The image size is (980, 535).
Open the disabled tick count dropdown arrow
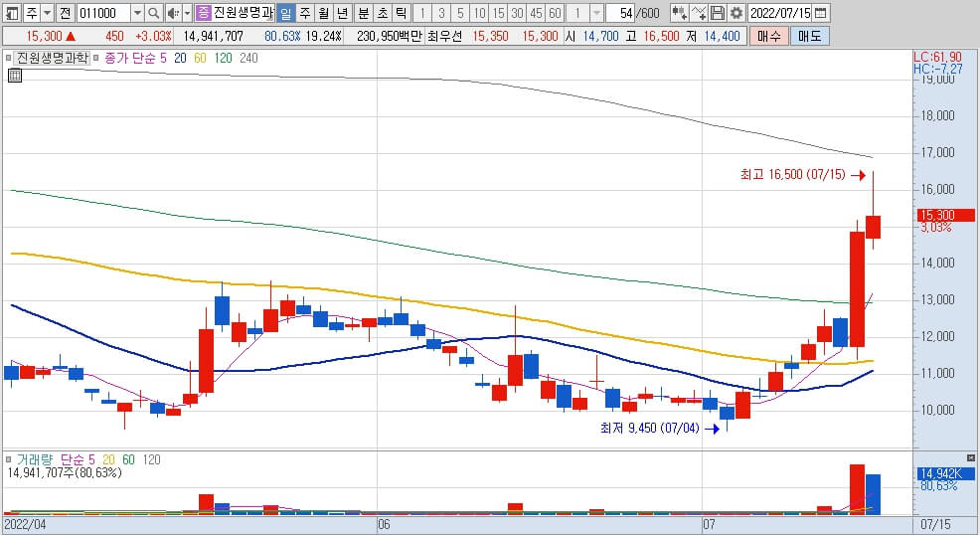click(596, 13)
